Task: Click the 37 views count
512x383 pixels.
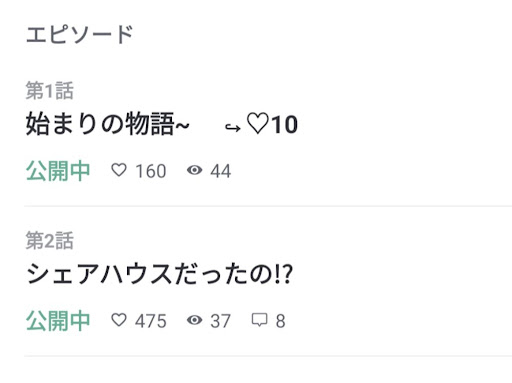Action: (221, 321)
